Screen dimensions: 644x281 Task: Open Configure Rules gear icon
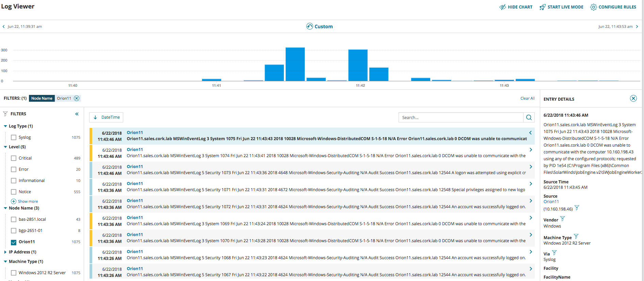[593, 7]
